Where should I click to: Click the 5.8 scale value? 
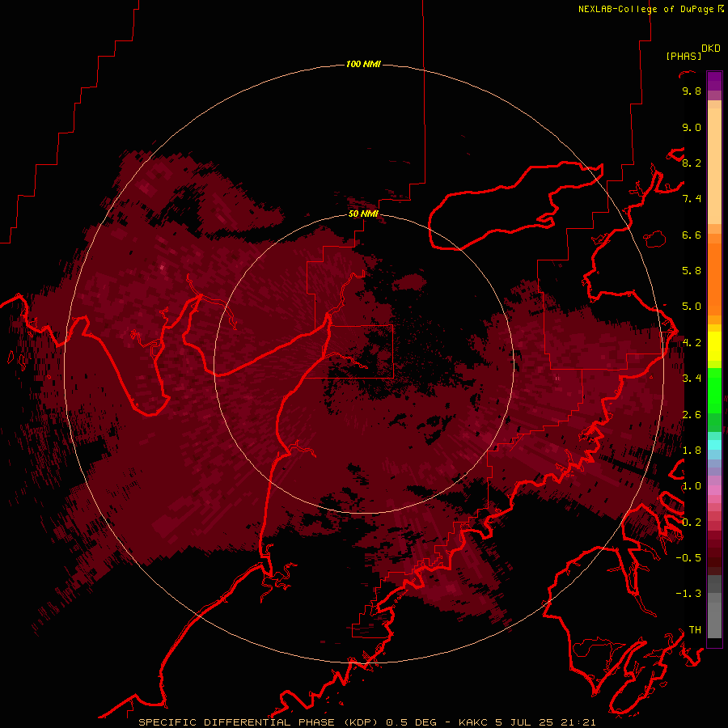click(x=692, y=271)
